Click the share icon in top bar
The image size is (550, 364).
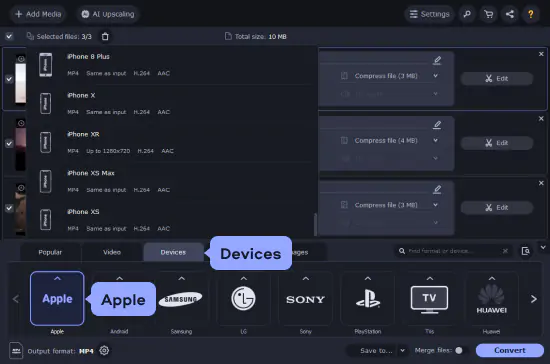tap(510, 14)
